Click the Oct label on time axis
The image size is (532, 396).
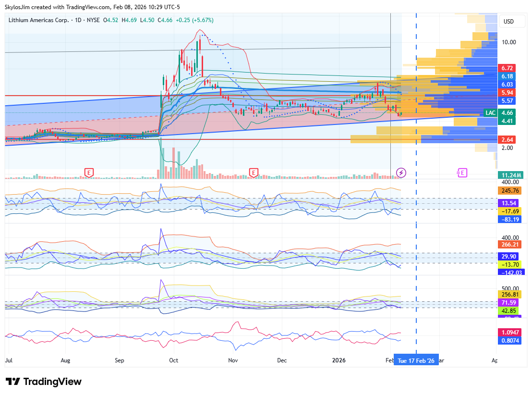pos(174,360)
